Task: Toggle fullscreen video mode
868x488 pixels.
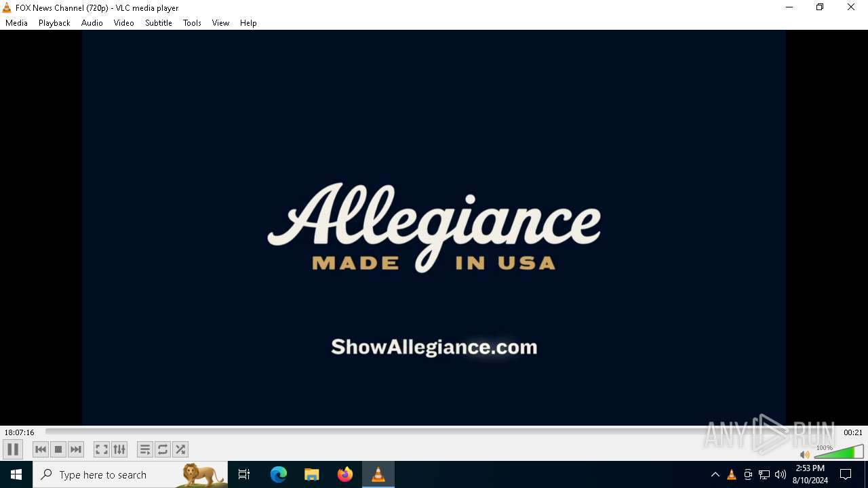Action: click(102, 449)
